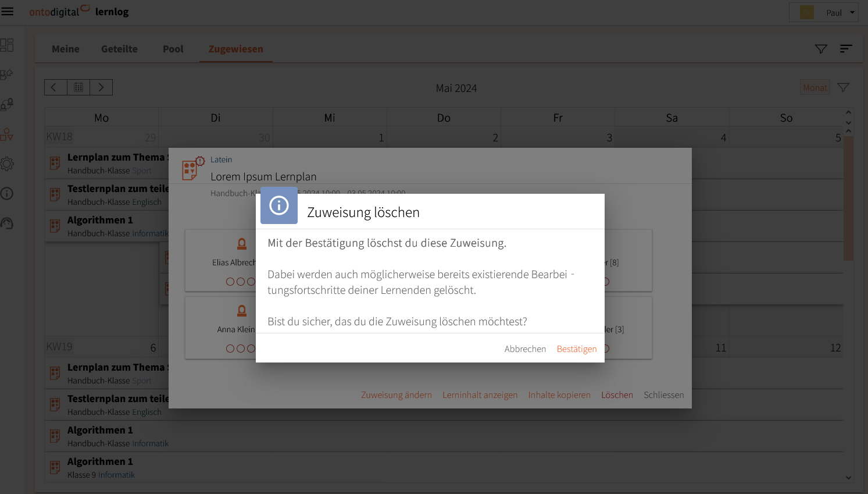Click Zuweisung ändern in assignment panel
Screen dimensions: 868x494
(397, 395)
